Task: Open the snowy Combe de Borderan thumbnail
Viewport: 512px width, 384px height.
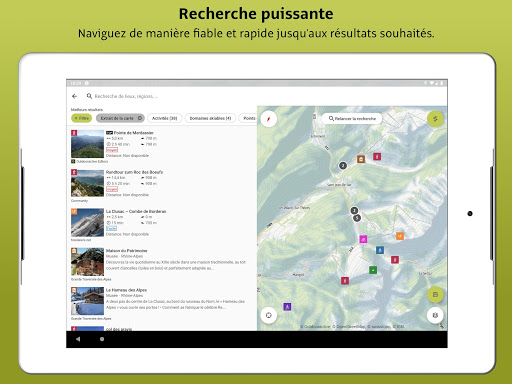Action: [x=87, y=222]
